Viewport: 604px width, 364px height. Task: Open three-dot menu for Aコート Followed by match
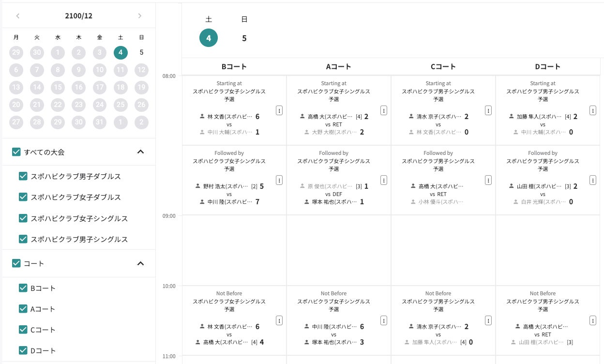point(384,180)
